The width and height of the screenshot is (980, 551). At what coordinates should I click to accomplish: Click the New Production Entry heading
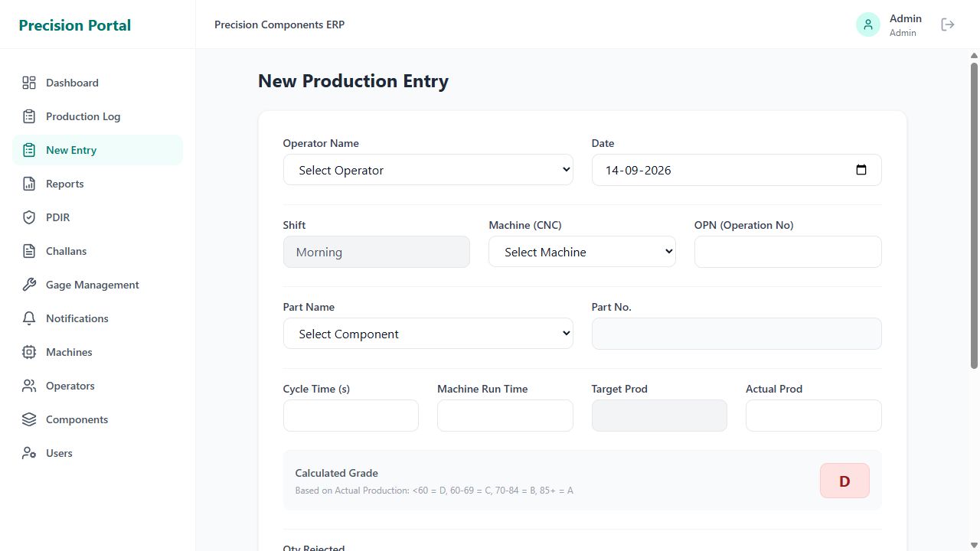353,81
